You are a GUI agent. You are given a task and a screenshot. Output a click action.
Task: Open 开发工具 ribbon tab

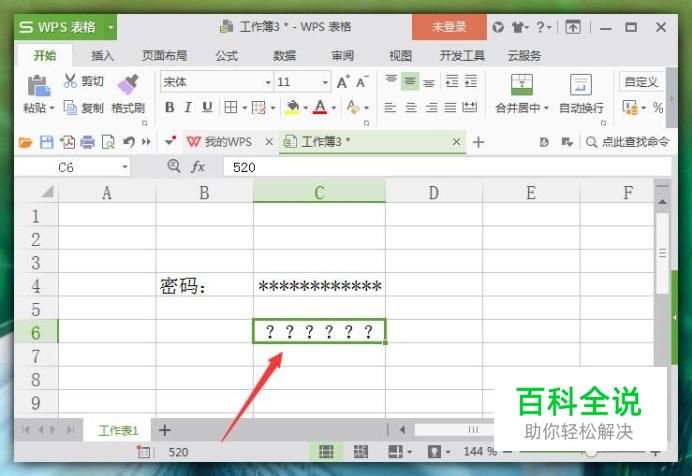(x=462, y=56)
